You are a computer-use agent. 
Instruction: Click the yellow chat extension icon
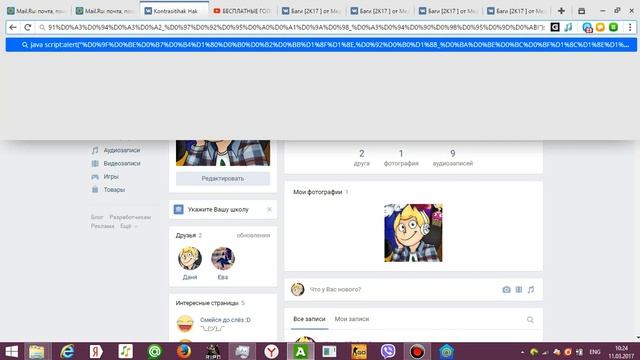tap(600, 27)
